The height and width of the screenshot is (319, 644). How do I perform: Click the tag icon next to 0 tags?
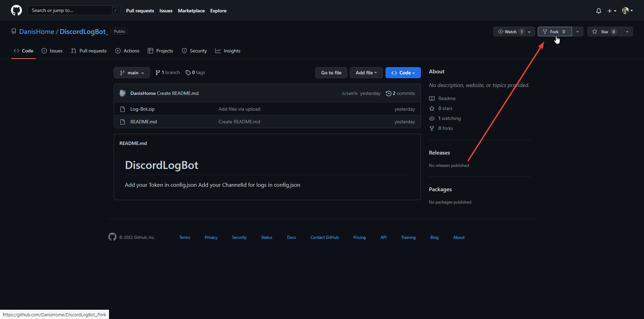tap(188, 73)
